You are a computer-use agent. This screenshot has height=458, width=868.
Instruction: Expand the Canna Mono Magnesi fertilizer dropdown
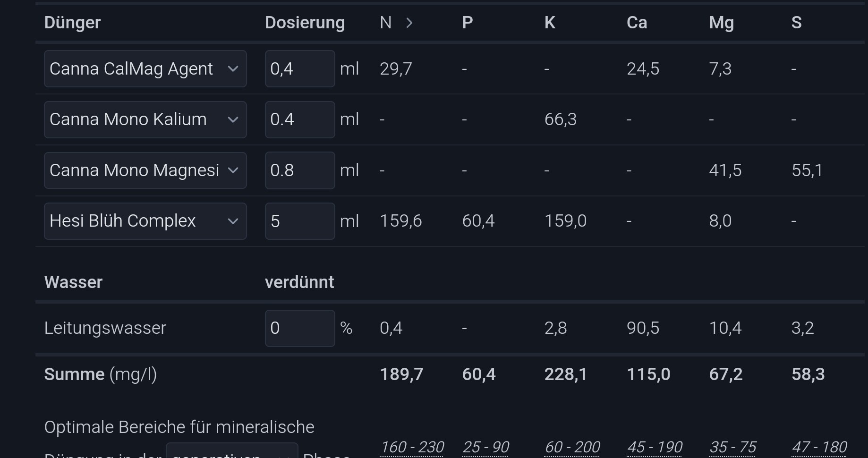coord(145,170)
